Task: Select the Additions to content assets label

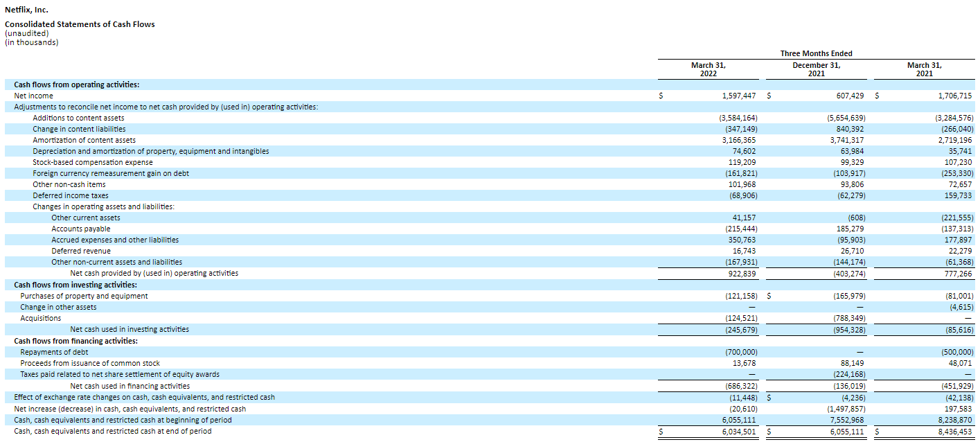Action: click(x=78, y=118)
